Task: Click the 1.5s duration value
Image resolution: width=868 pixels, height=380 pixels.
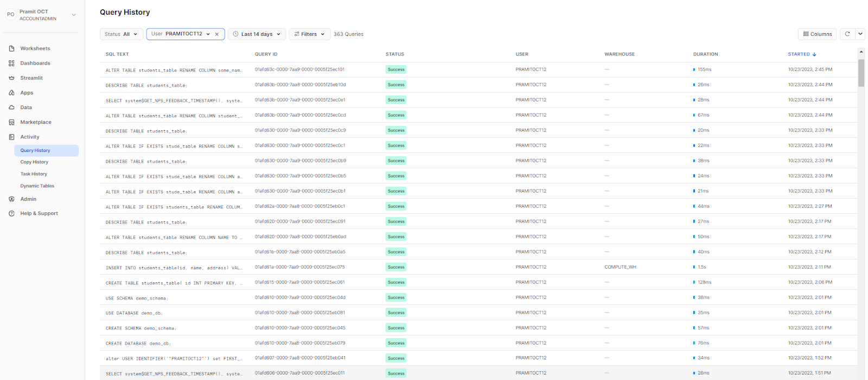Action: (x=702, y=267)
